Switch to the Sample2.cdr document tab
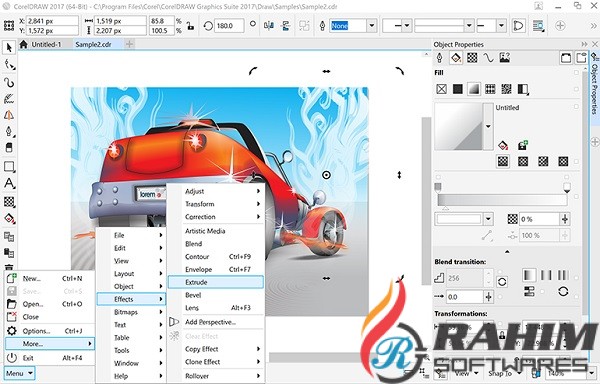The width and height of the screenshot is (600, 384). (93, 44)
